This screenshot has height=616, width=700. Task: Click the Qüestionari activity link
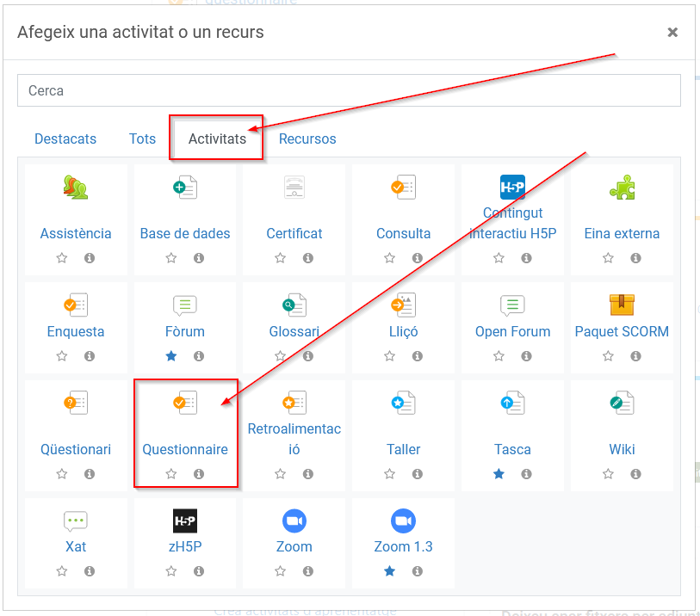[x=76, y=449]
